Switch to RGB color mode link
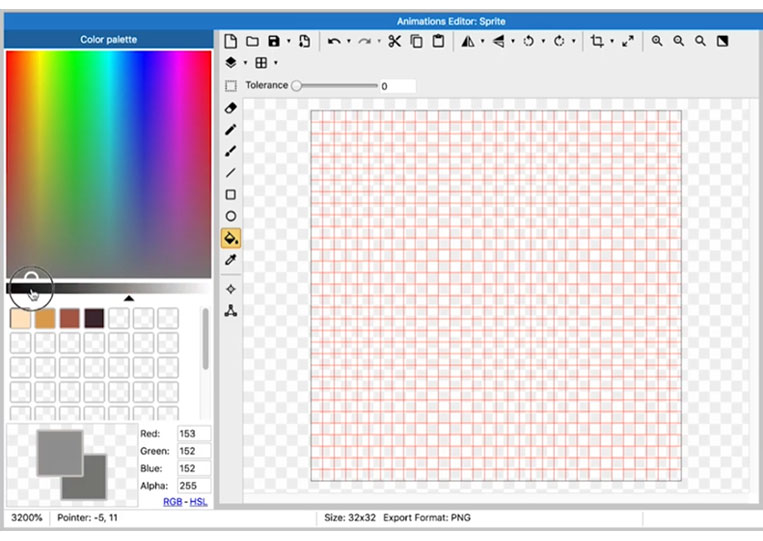The height and width of the screenshot is (541, 763). tap(172, 502)
